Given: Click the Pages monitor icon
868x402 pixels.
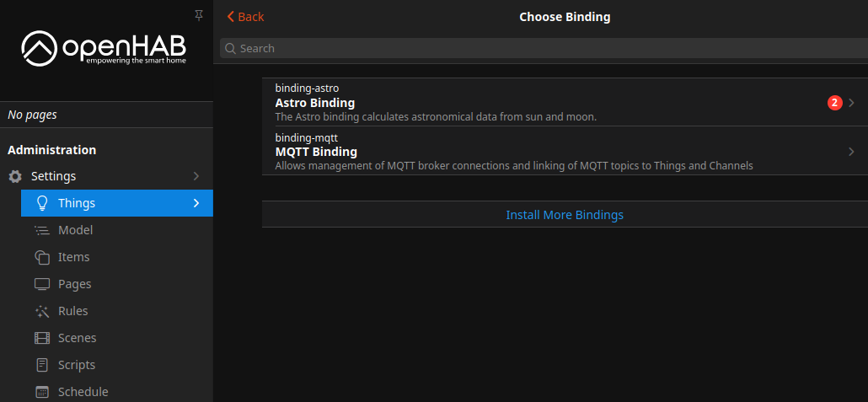Looking at the screenshot, I should pos(41,284).
